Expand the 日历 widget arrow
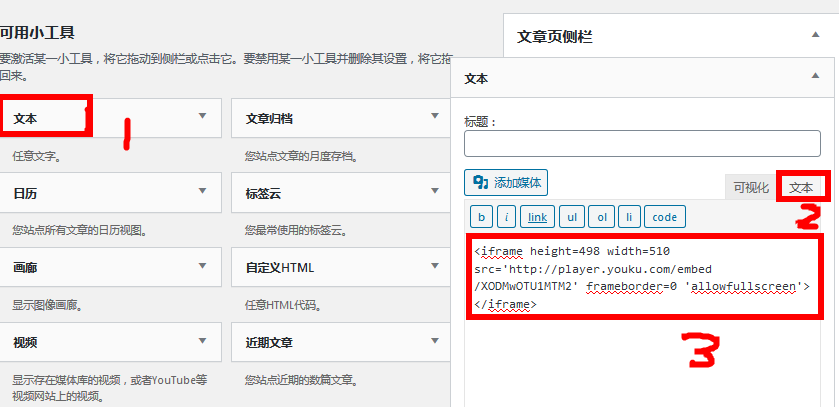The height and width of the screenshot is (407, 839). point(203,191)
